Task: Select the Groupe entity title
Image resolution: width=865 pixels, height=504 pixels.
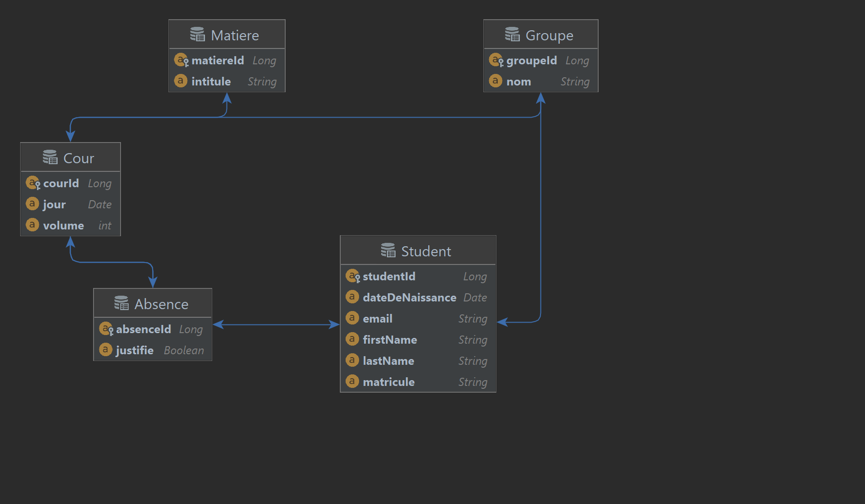Action: [549, 35]
